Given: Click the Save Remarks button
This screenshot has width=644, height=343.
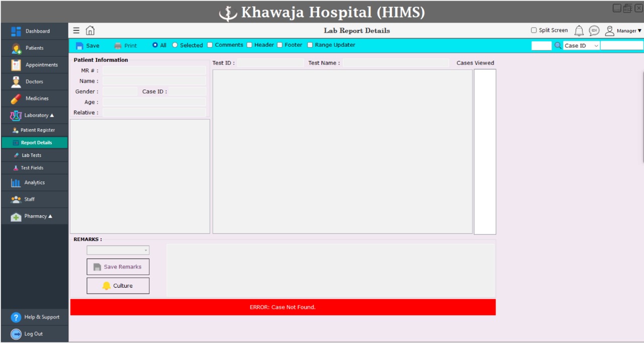Looking at the screenshot, I should click(118, 267).
